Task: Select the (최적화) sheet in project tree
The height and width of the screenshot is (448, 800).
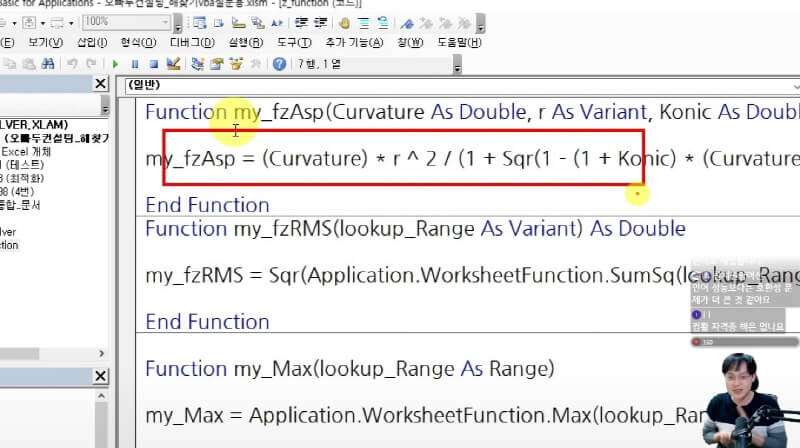Action: pyautogui.click(x=32, y=178)
